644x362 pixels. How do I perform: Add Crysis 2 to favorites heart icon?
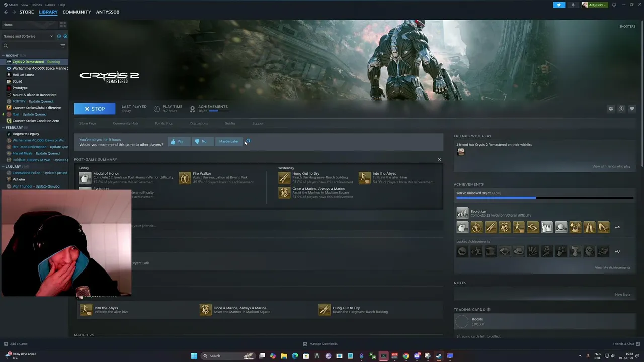pyautogui.click(x=632, y=109)
